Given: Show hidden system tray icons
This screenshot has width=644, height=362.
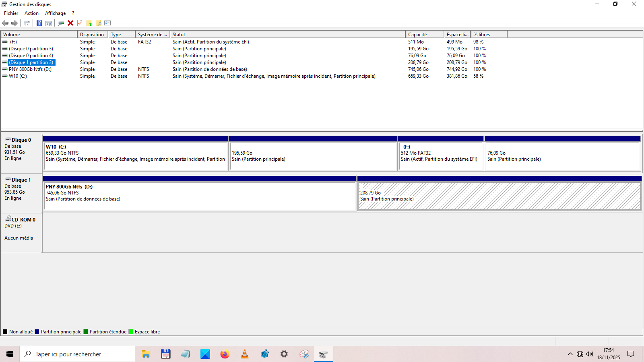Looking at the screenshot, I should click(570, 354).
